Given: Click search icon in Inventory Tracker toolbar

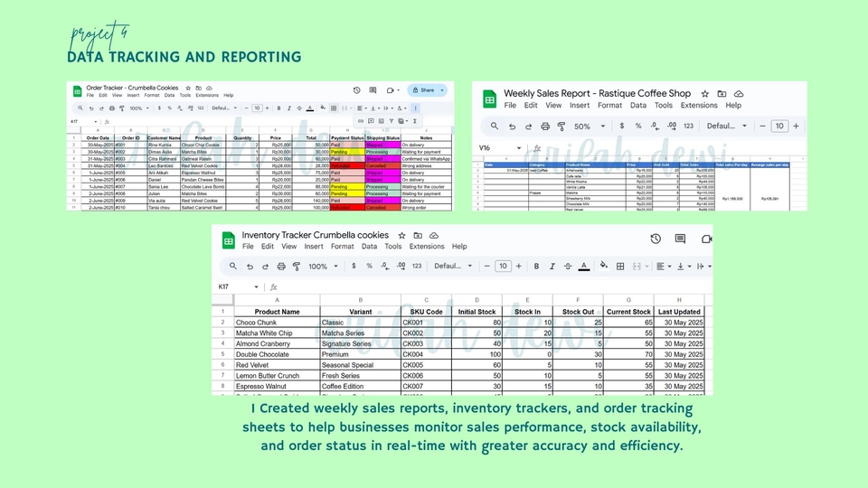Looking at the screenshot, I should [233, 266].
